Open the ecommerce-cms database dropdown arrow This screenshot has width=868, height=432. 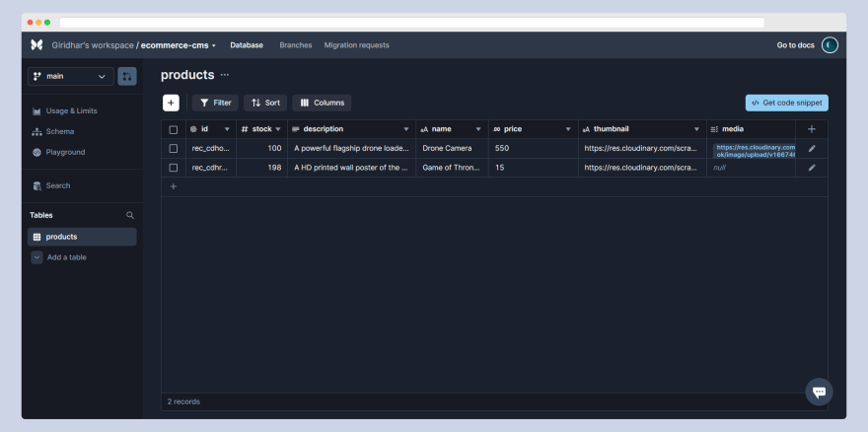coord(214,45)
